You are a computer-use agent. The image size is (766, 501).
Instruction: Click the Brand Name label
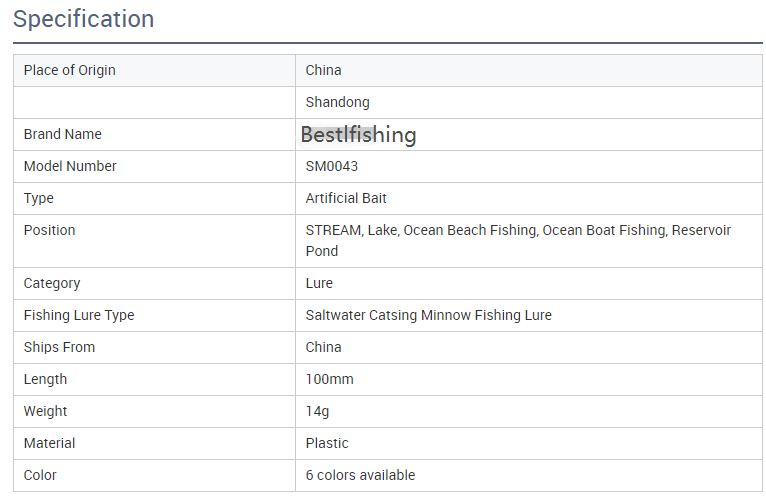pos(62,134)
